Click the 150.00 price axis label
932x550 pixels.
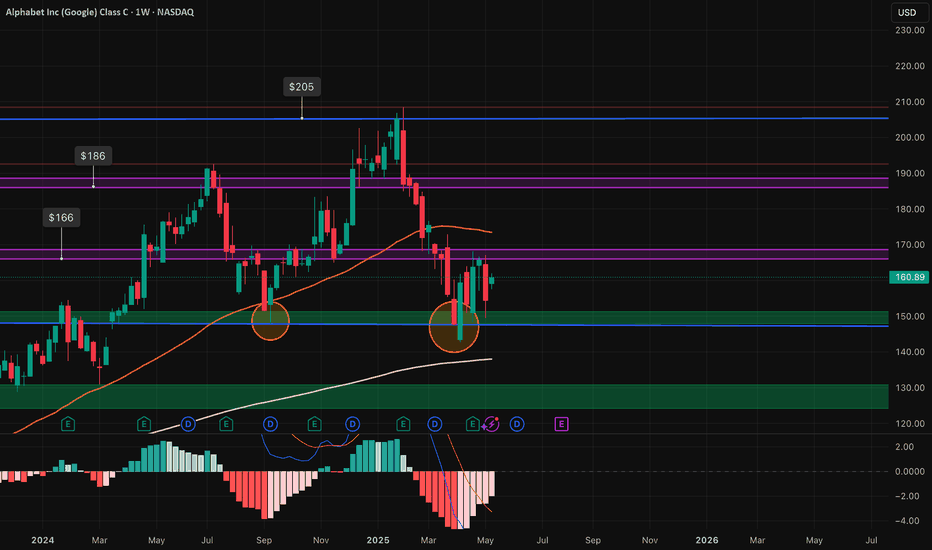pos(909,316)
